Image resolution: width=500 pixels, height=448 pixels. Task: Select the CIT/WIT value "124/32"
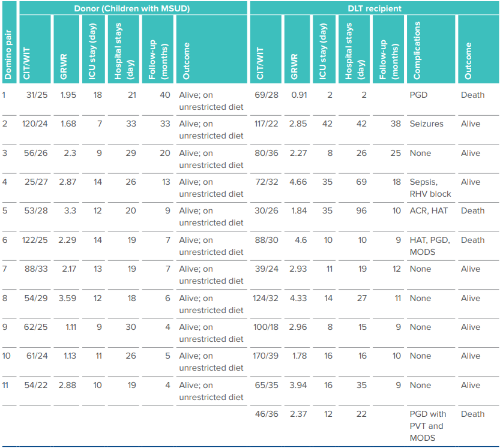265,298
